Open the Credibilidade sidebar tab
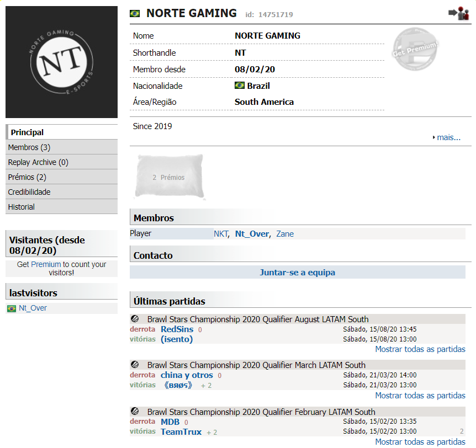 [62, 191]
